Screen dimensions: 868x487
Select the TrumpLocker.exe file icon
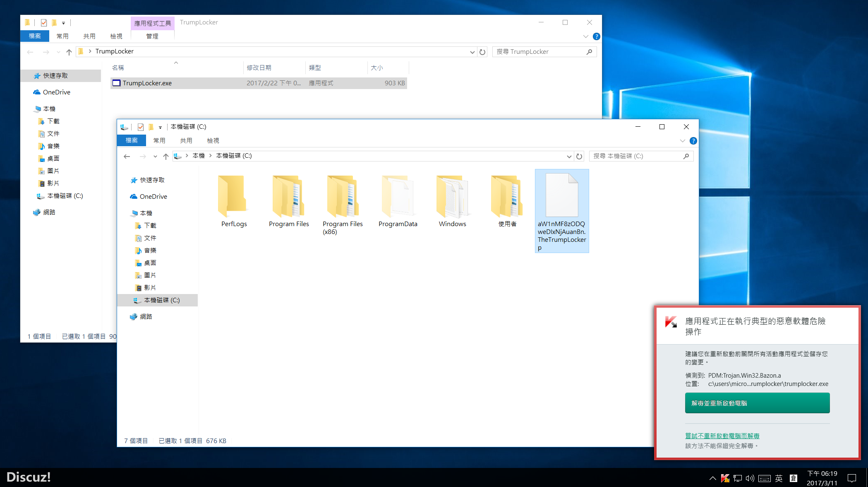click(x=117, y=83)
